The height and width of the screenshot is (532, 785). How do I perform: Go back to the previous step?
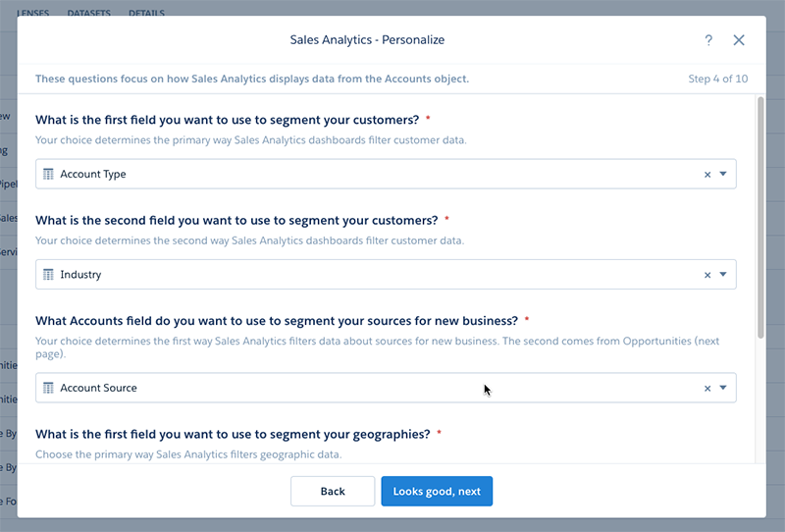333,492
